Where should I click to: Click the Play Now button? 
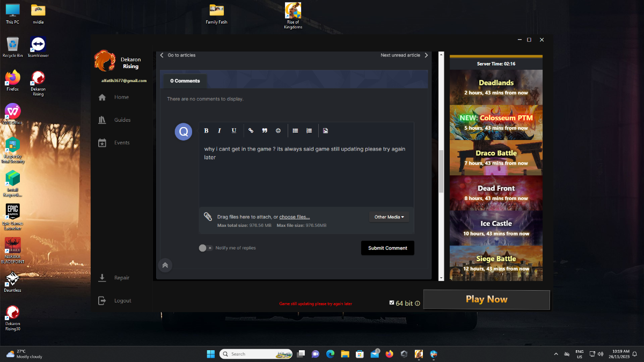click(487, 300)
